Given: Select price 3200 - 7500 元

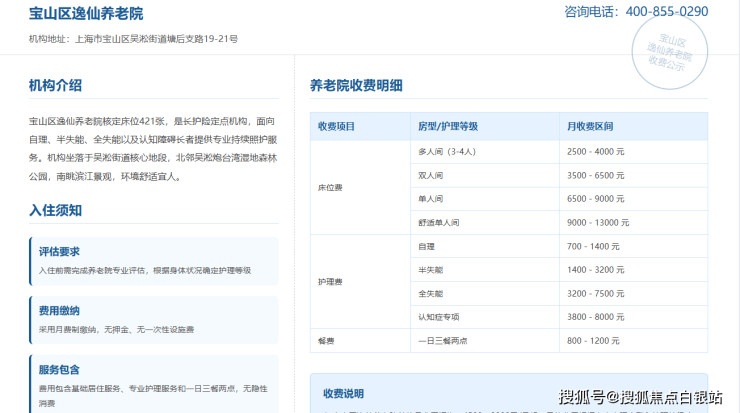Looking at the screenshot, I should (x=596, y=294).
